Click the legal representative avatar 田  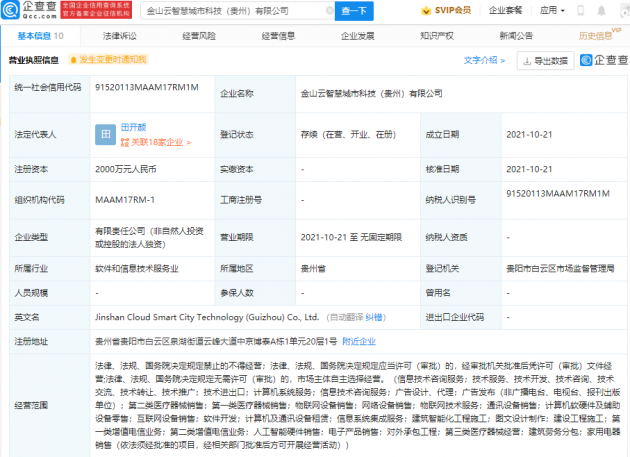(104, 133)
